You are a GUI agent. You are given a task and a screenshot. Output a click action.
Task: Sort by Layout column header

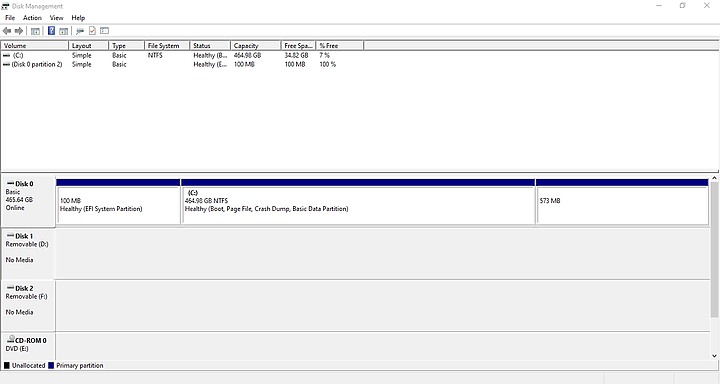click(89, 45)
